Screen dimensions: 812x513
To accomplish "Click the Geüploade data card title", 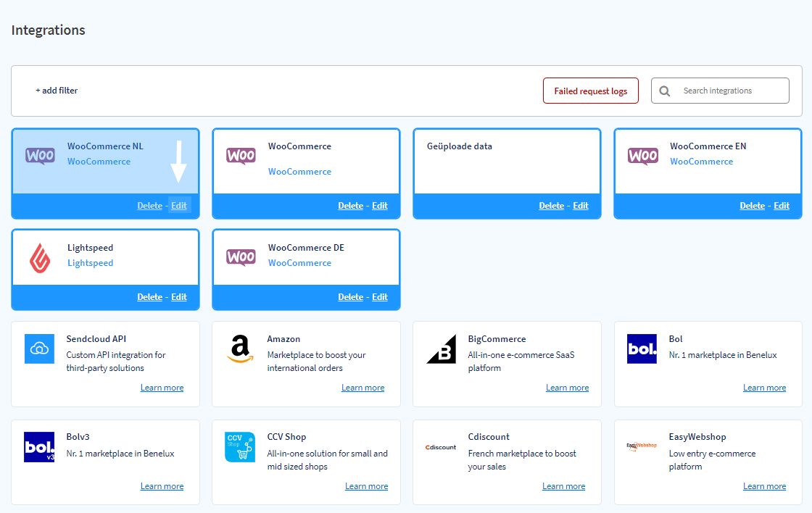I will 460,146.
